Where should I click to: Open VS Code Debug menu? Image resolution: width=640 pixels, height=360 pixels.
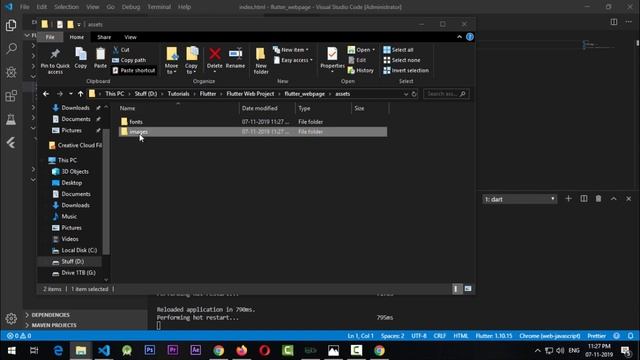pyautogui.click(x=131, y=7)
